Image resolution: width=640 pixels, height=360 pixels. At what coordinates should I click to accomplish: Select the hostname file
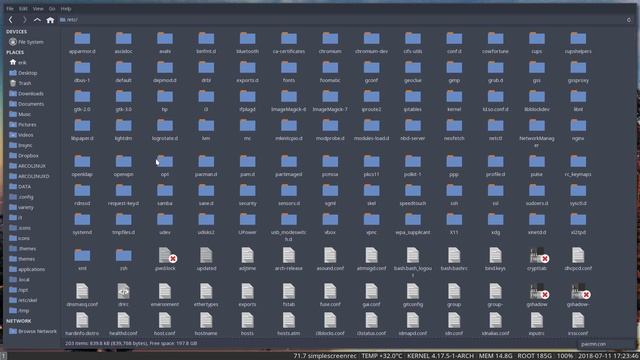206,324
